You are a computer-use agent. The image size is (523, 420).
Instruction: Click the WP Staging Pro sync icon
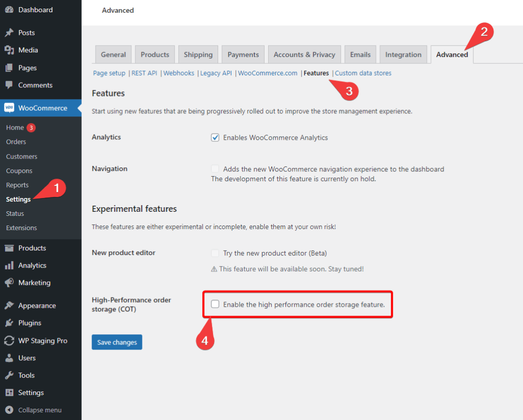pyautogui.click(x=9, y=340)
